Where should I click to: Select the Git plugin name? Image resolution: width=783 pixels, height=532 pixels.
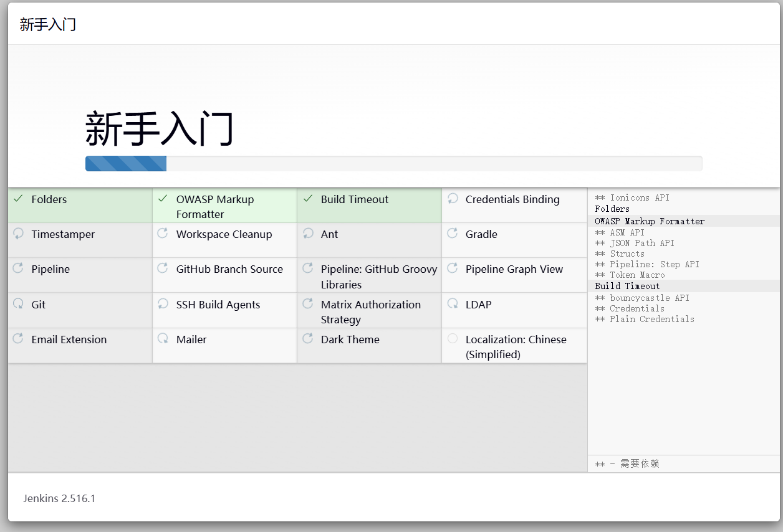coord(39,305)
